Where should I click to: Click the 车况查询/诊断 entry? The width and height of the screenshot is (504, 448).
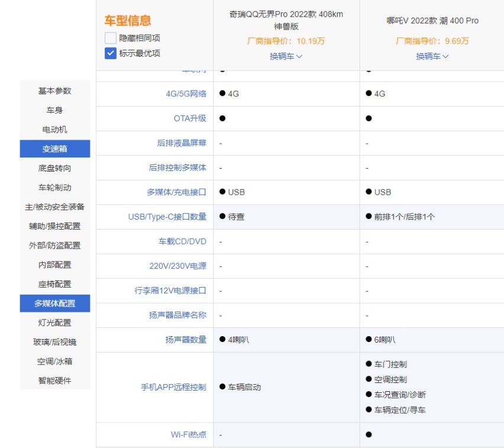click(400, 395)
